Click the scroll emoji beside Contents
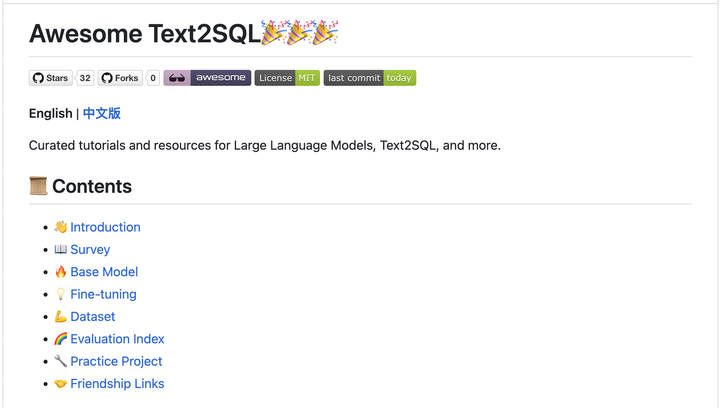Screen dimensions: 720x408 pyautogui.click(x=38, y=186)
